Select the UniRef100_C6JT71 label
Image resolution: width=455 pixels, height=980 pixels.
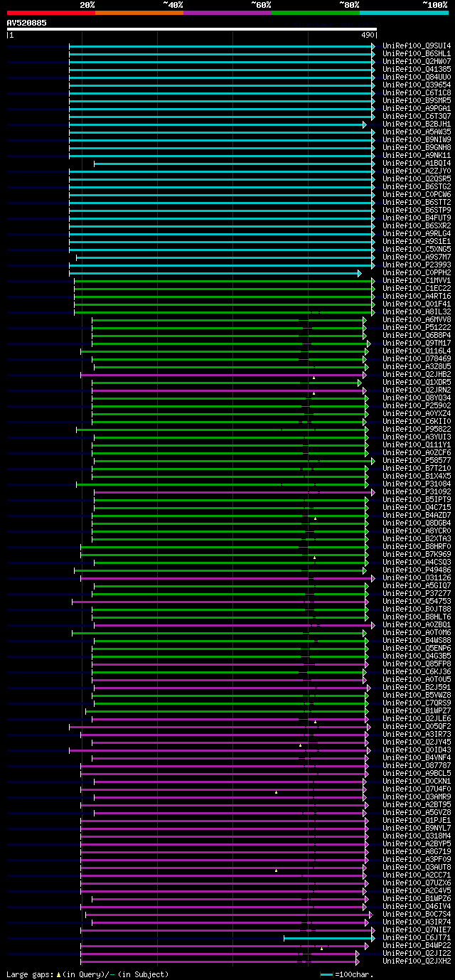(x=417, y=937)
